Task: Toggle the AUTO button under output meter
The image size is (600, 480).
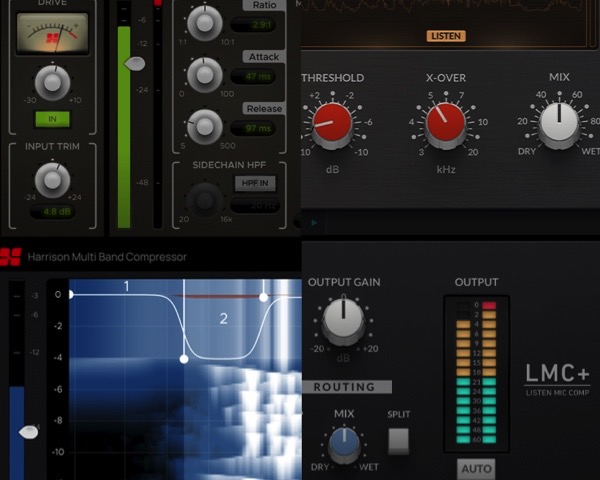Action: pyautogui.click(x=476, y=469)
